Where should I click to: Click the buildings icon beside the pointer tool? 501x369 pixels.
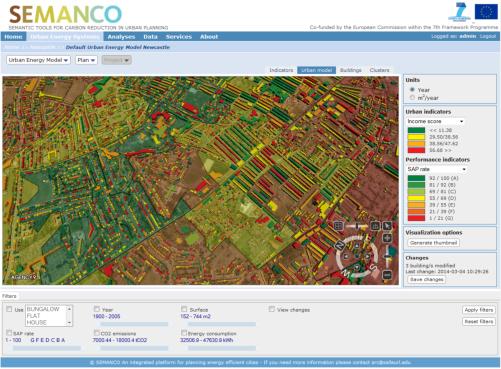(x=375, y=226)
